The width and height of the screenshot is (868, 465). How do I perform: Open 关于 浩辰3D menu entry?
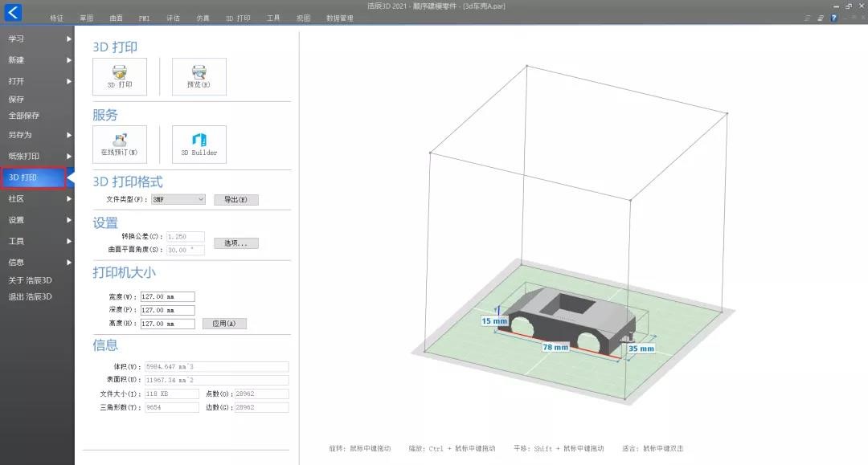point(30,280)
